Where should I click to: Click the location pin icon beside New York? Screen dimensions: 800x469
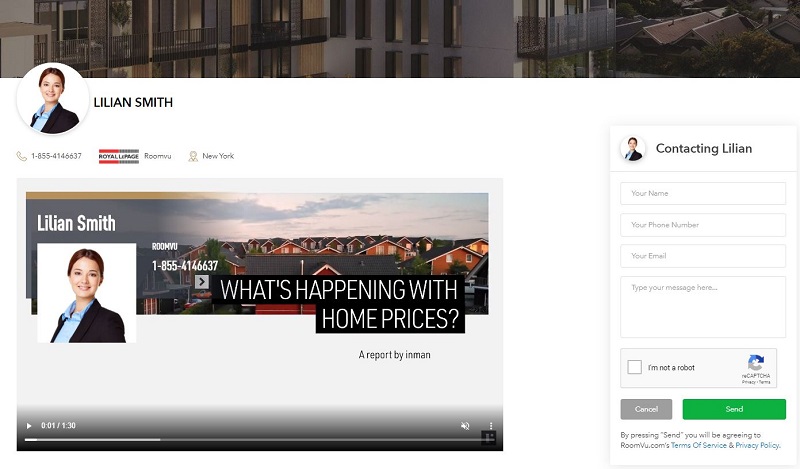pyautogui.click(x=193, y=156)
